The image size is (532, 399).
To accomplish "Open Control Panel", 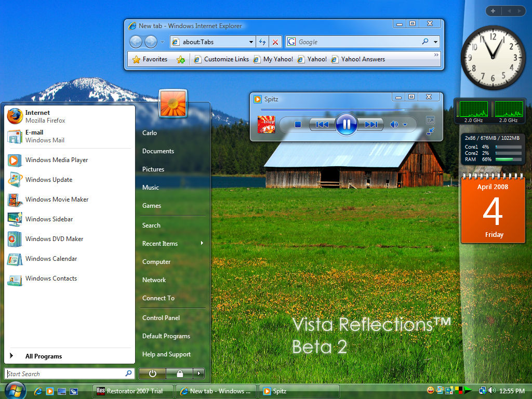I will tap(161, 317).
